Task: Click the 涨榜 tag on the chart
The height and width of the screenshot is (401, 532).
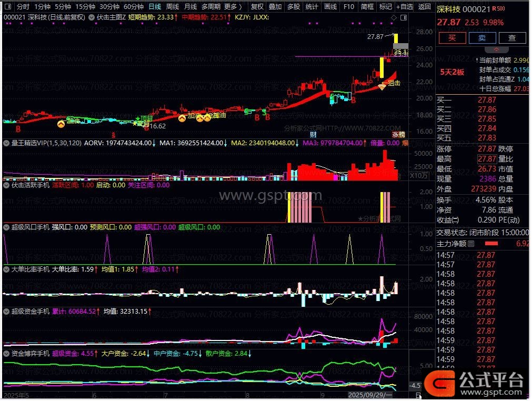Action: point(399,135)
